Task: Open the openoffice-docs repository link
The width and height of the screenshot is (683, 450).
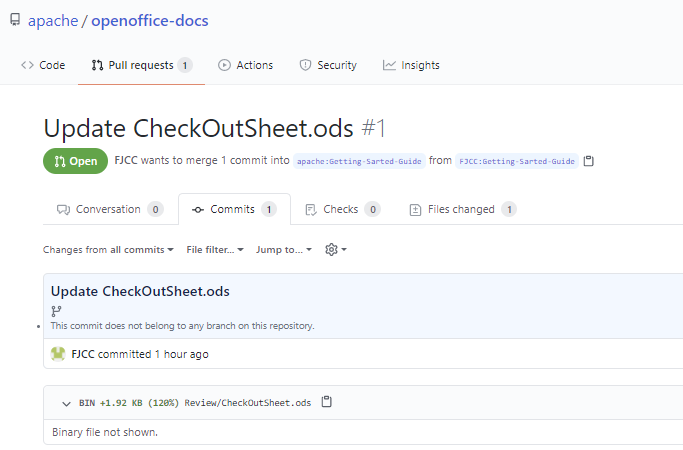Action: click(149, 20)
